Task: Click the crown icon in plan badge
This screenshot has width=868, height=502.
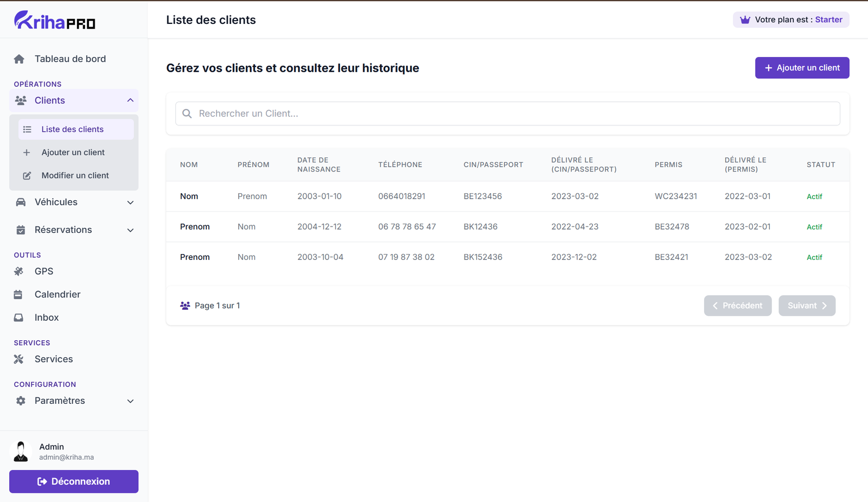Action: click(x=745, y=20)
